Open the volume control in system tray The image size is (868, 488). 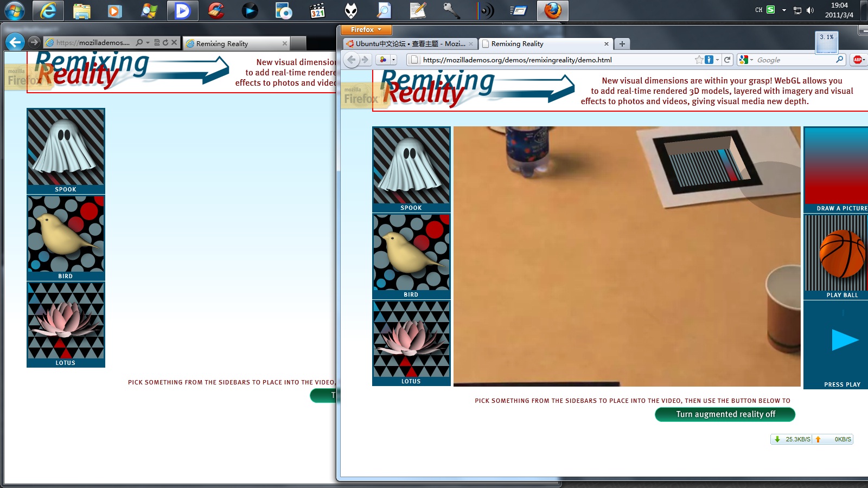coord(810,10)
